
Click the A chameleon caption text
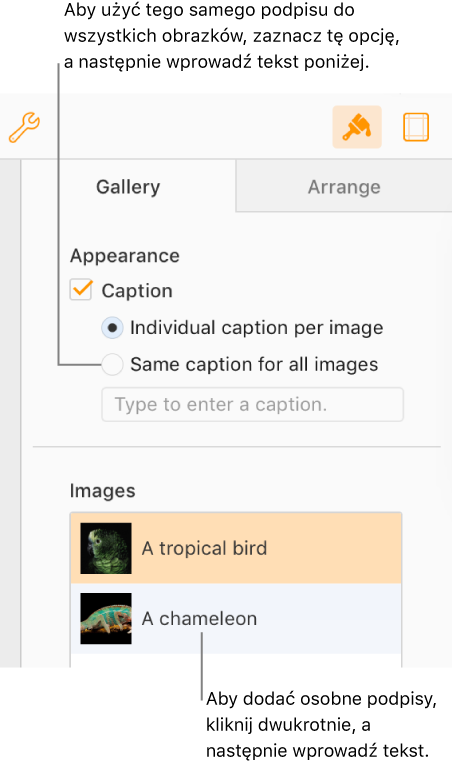199,619
